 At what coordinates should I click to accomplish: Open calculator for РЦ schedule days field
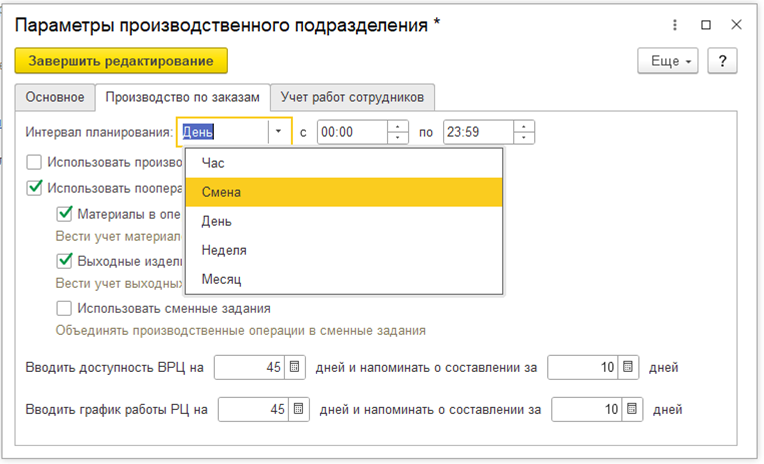pyautogui.click(x=298, y=409)
